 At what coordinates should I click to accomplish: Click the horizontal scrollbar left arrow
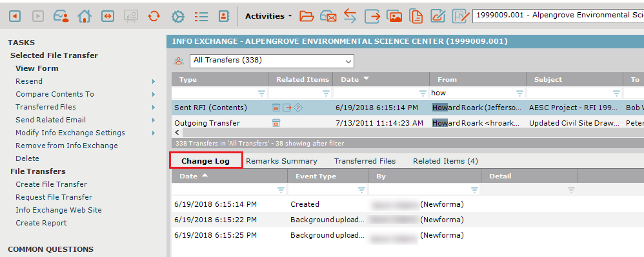coord(177,133)
